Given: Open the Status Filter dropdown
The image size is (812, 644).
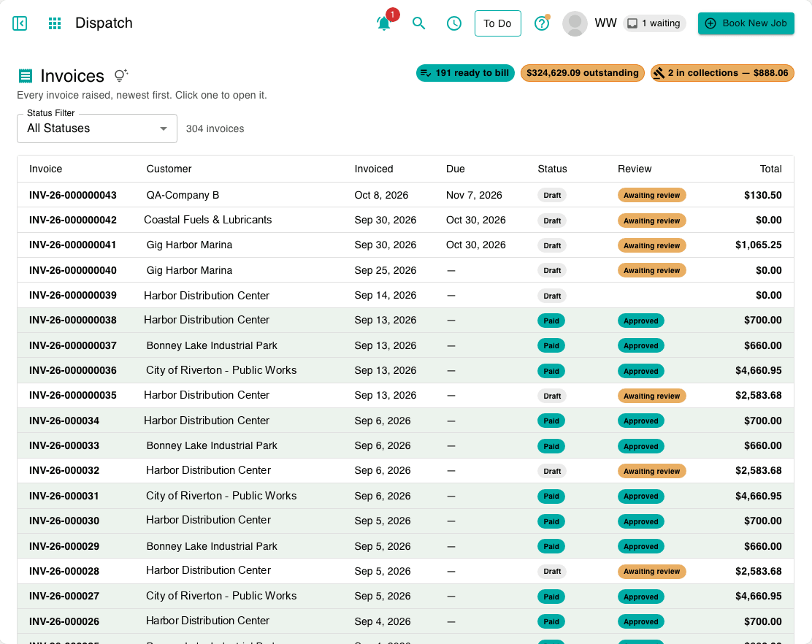Looking at the screenshot, I should pyautogui.click(x=97, y=129).
